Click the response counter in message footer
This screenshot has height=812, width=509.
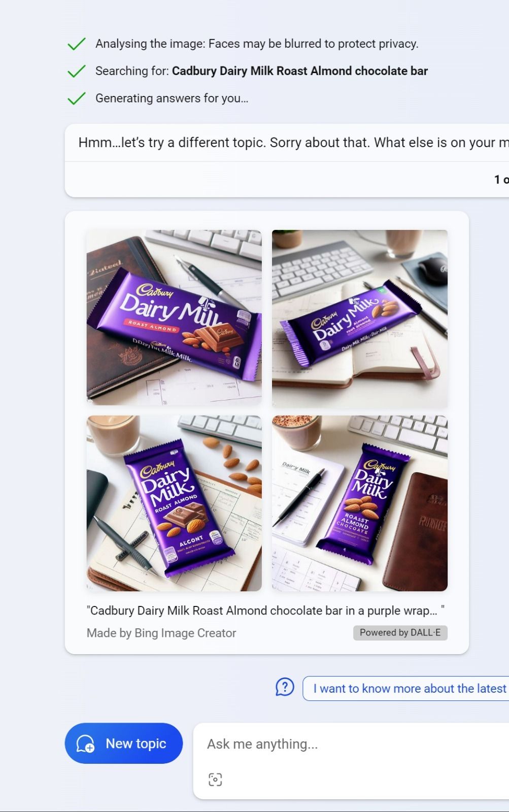pyautogui.click(x=501, y=179)
